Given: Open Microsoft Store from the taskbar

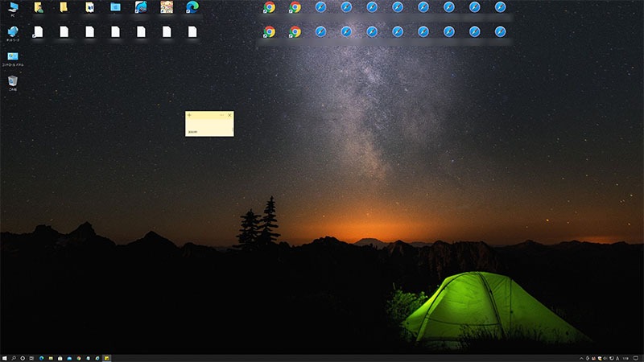Looking at the screenshot, I should click(x=60, y=358).
